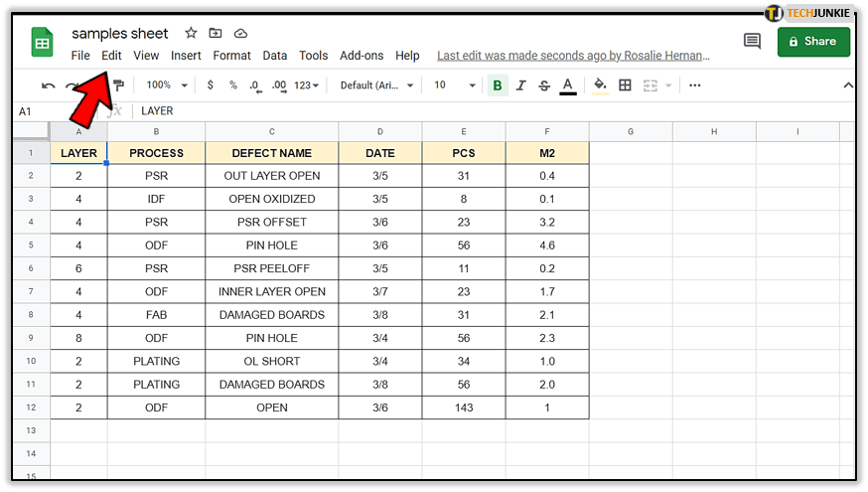Star the samples sheet document
Image resolution: width=868 pixels, height=492 pixels.
(x=191, y=34)
